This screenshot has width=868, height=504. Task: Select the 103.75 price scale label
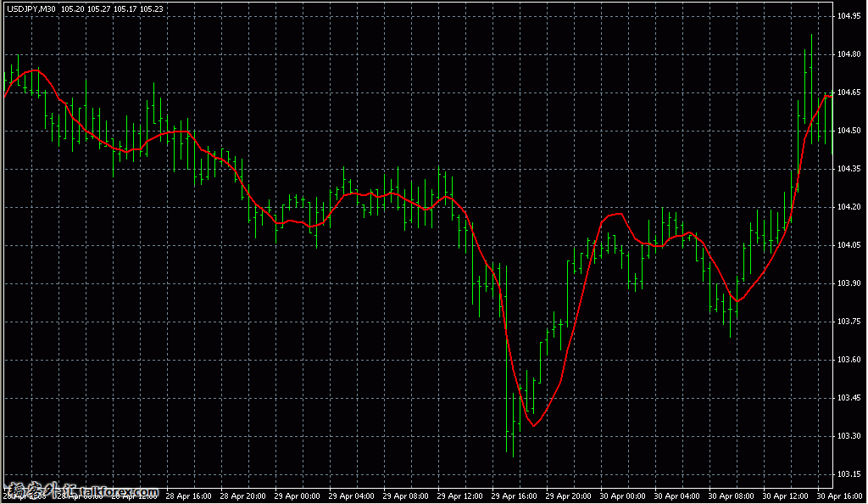(849, 322)
